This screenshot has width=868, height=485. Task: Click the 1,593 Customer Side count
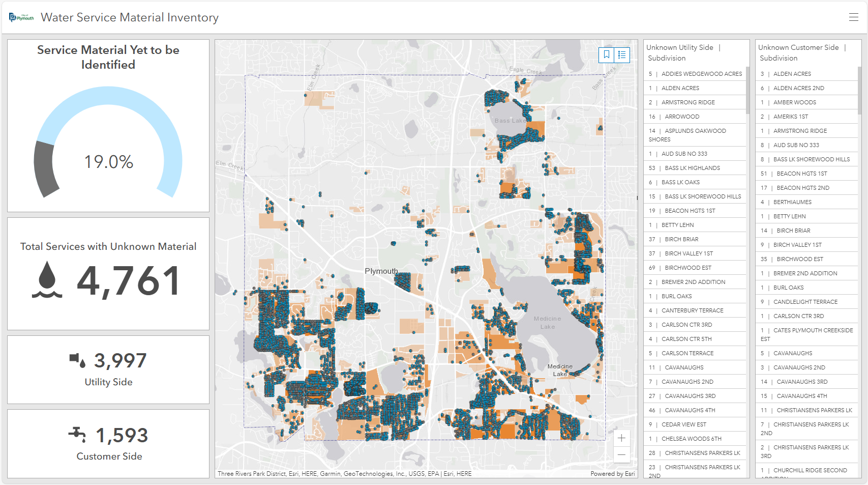122,436
